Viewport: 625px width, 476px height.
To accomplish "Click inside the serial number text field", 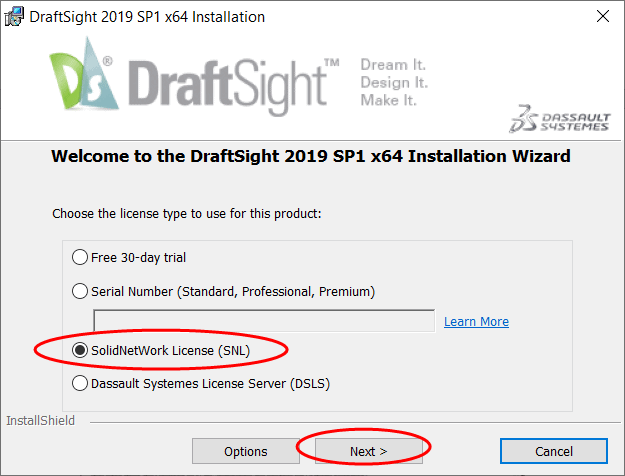I will 264,321.
